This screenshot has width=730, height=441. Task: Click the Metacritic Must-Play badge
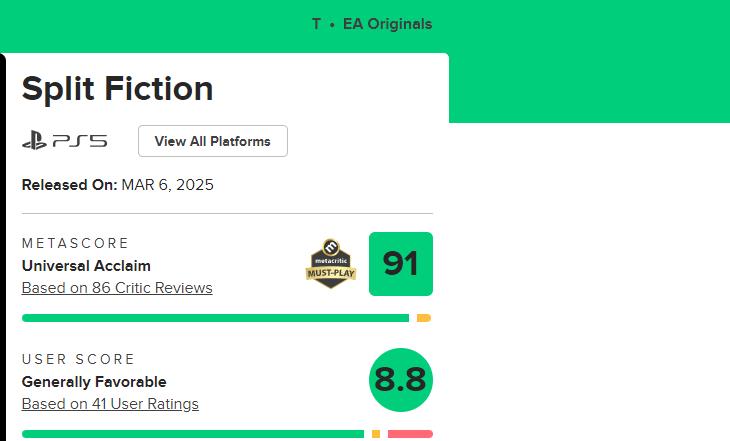(x=331, y=264)
